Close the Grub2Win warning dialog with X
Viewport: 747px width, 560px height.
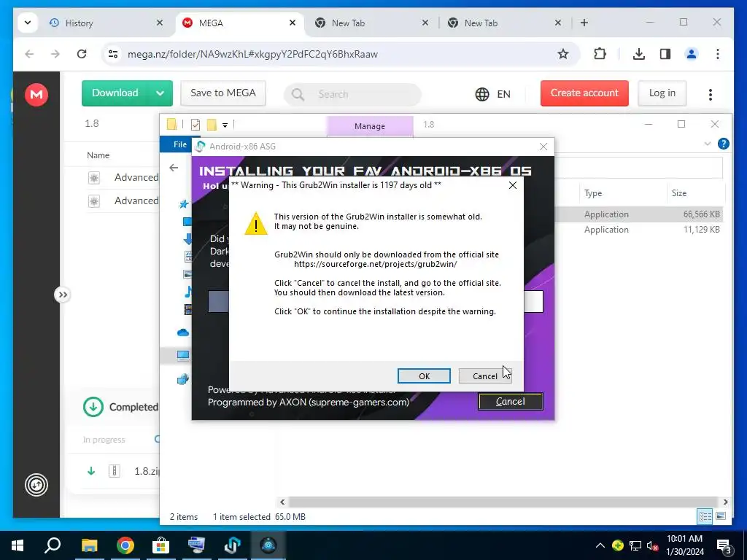click(x=513, y=185)
